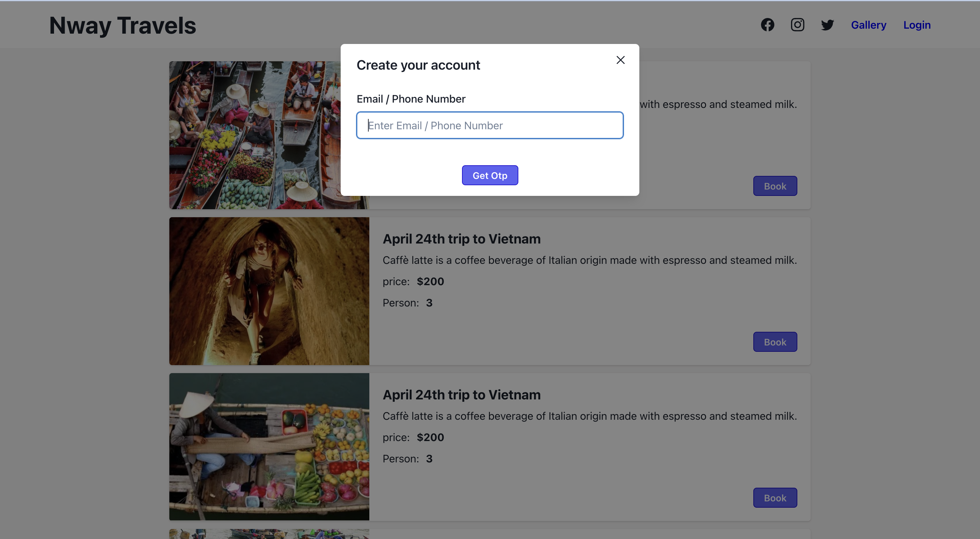Open the floating market boats thumbnail
This screenshot has height=539, width=980.
coord(254,135)
